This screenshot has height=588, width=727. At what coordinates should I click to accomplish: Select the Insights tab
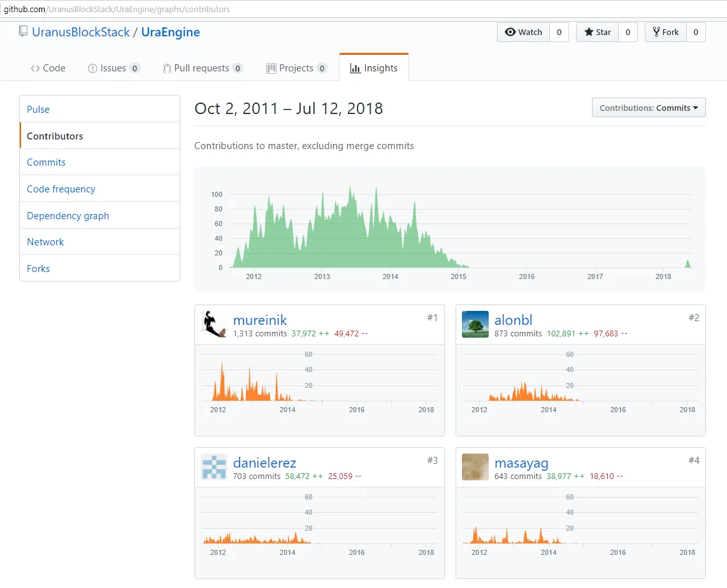(374, 68)
